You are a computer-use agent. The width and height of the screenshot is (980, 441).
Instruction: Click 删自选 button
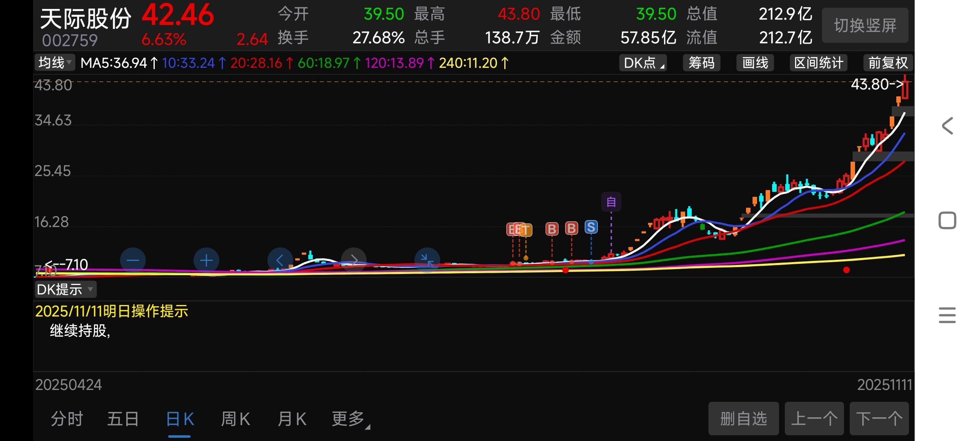743,419
